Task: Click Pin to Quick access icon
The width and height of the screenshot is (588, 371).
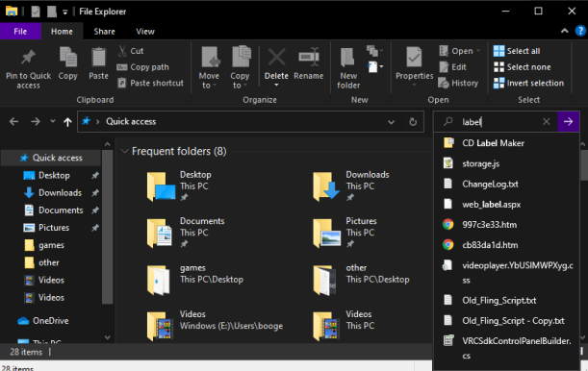Action: click(28, 58)
